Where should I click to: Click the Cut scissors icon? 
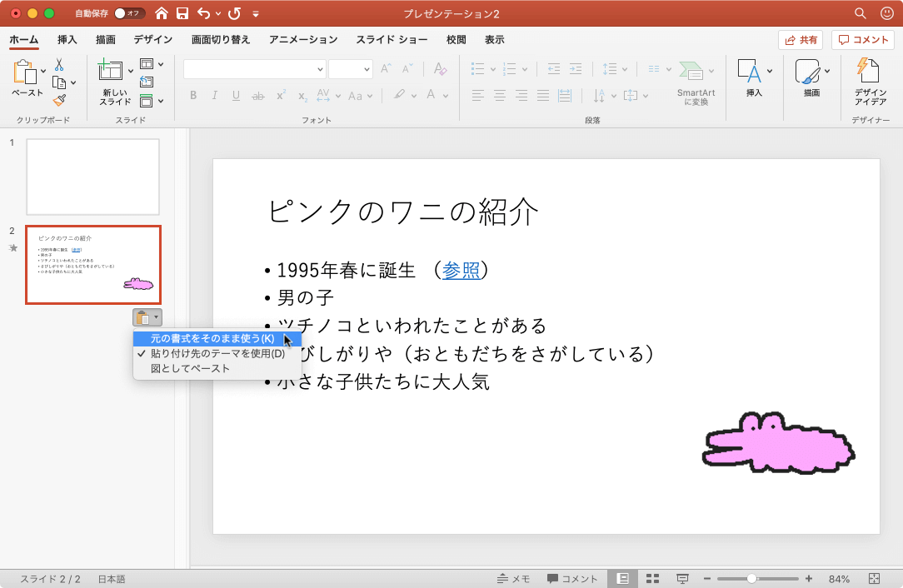pos(59,64)
